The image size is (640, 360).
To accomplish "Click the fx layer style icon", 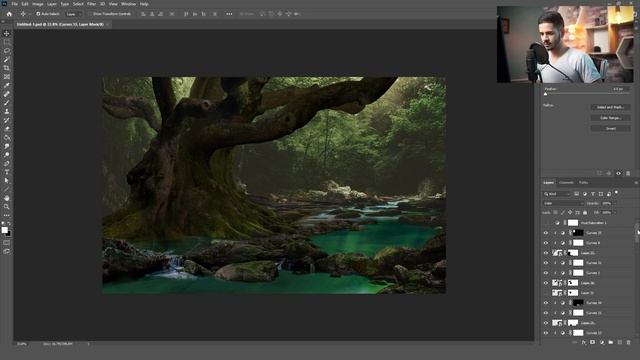I will coord(584,342).
